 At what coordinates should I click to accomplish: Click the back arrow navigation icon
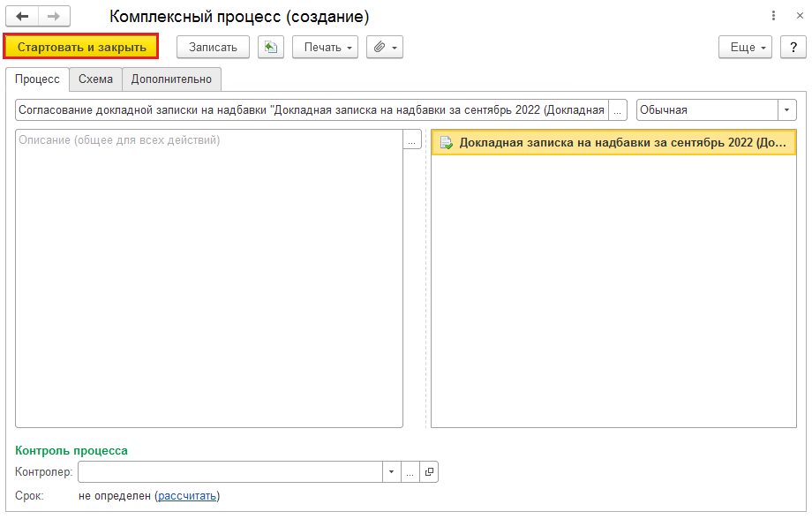[x=22, y=17]
